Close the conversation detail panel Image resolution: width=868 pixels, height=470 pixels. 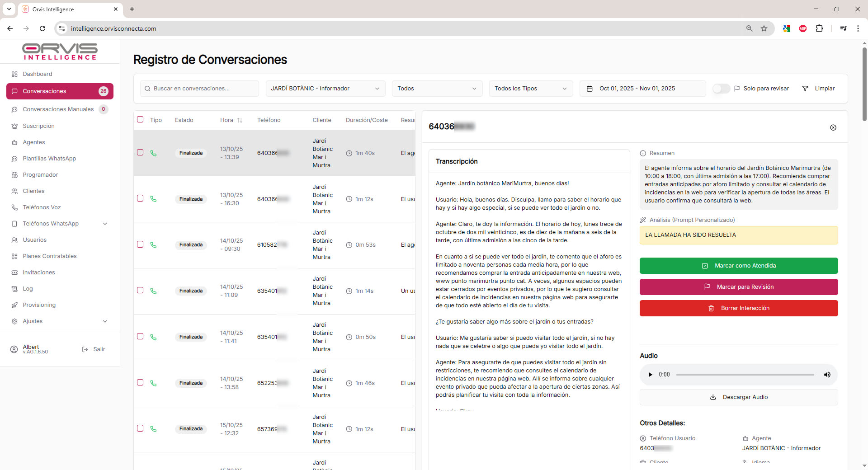tap(833, 127)
